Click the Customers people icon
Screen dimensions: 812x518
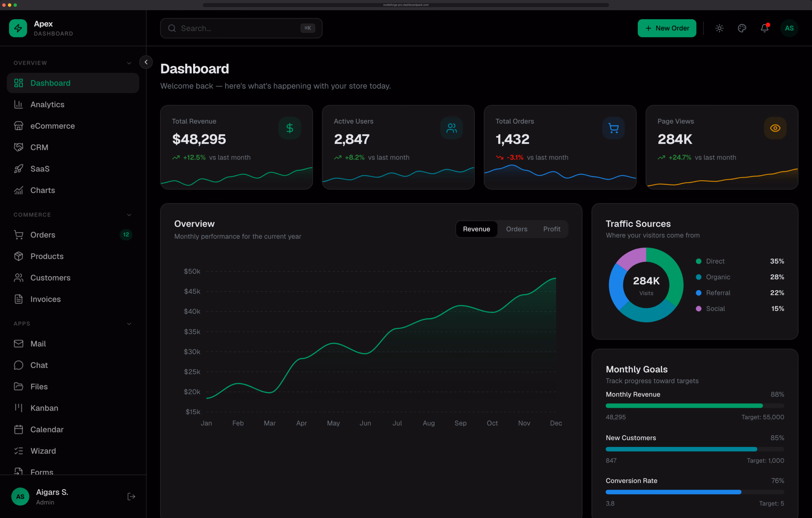click(18, 278)
